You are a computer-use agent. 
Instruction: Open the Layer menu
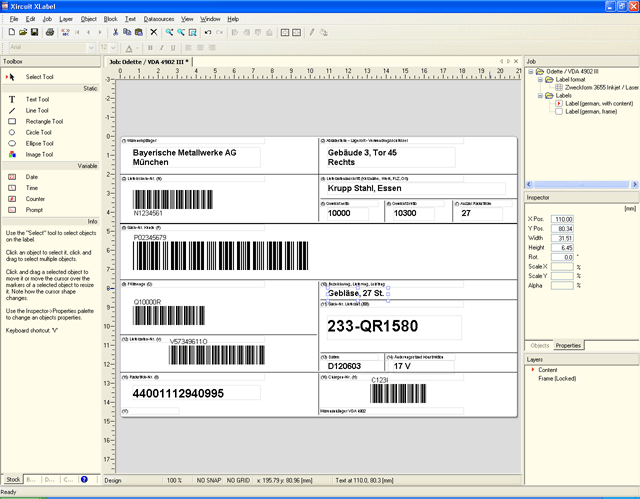66,19
